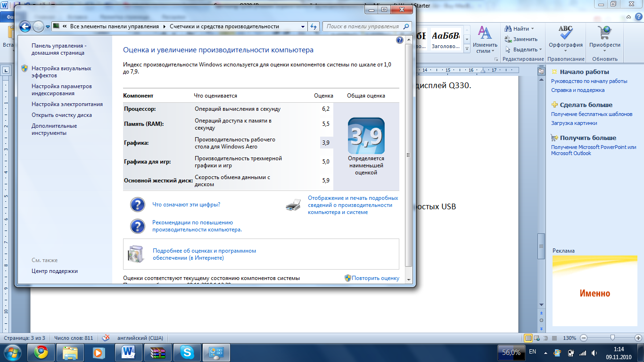
Task: Open the Control Panel help question mark
Action: tap(400, 40)
